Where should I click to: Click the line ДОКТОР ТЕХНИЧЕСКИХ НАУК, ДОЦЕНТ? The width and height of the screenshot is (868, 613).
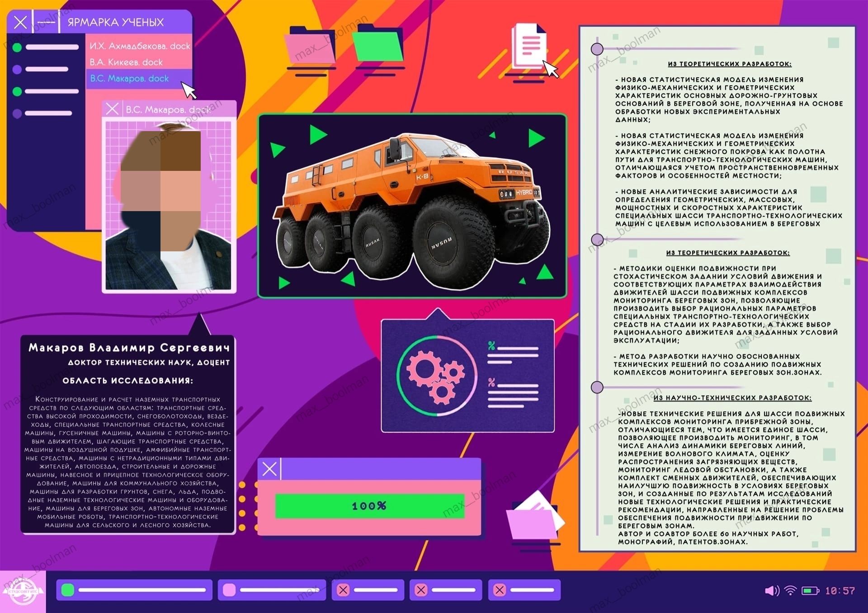click(149, 363)
